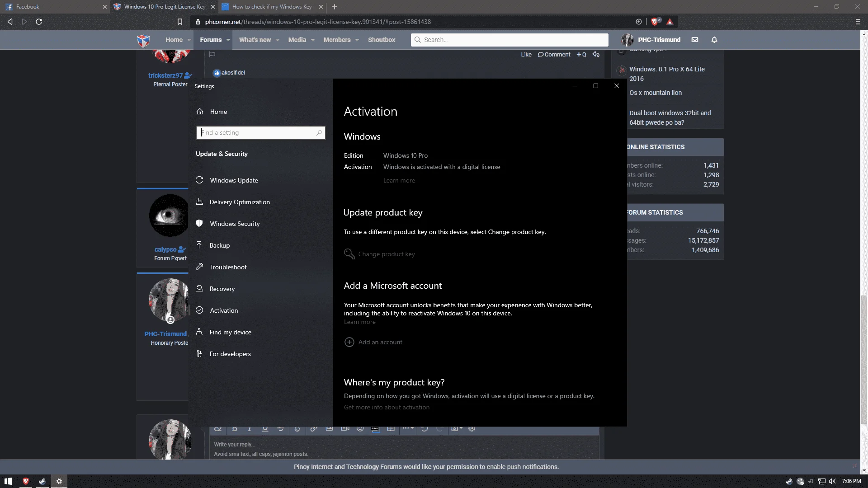
Task: Click Change product key
Action: pyautogui.click(x=379, y=254)
